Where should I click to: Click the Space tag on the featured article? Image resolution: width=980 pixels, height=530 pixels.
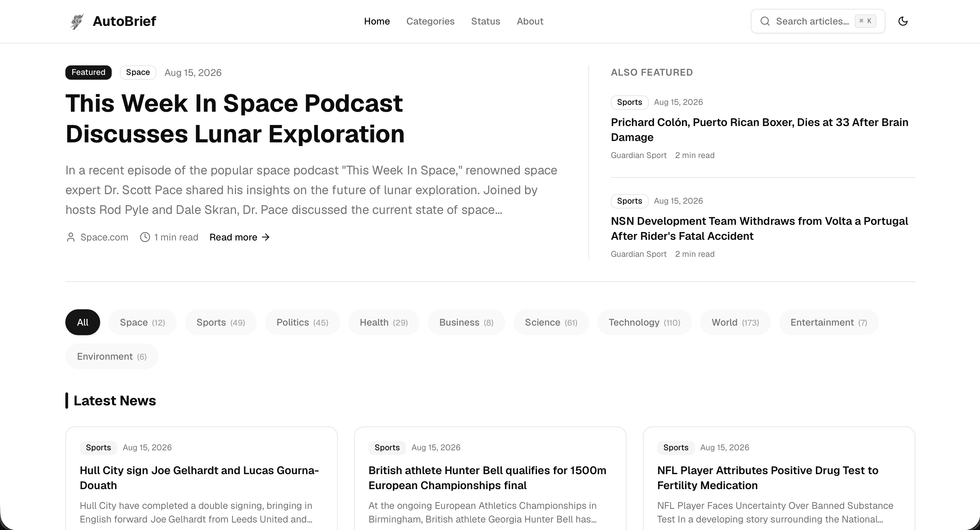pos(138,72)
